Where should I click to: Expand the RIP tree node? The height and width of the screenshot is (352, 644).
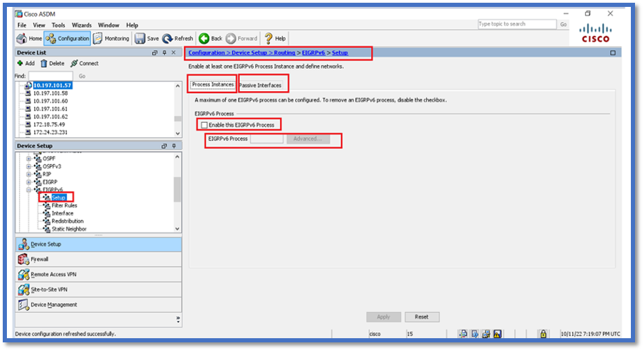29,174
